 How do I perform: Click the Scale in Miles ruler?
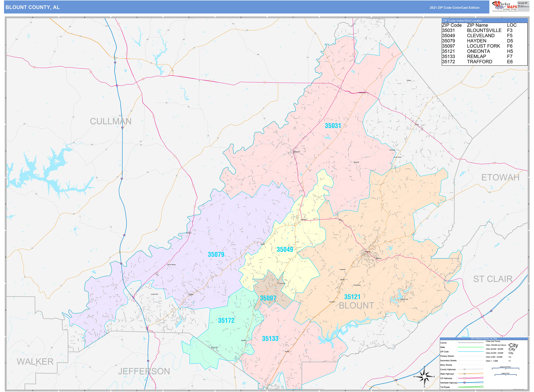point(505,375)
